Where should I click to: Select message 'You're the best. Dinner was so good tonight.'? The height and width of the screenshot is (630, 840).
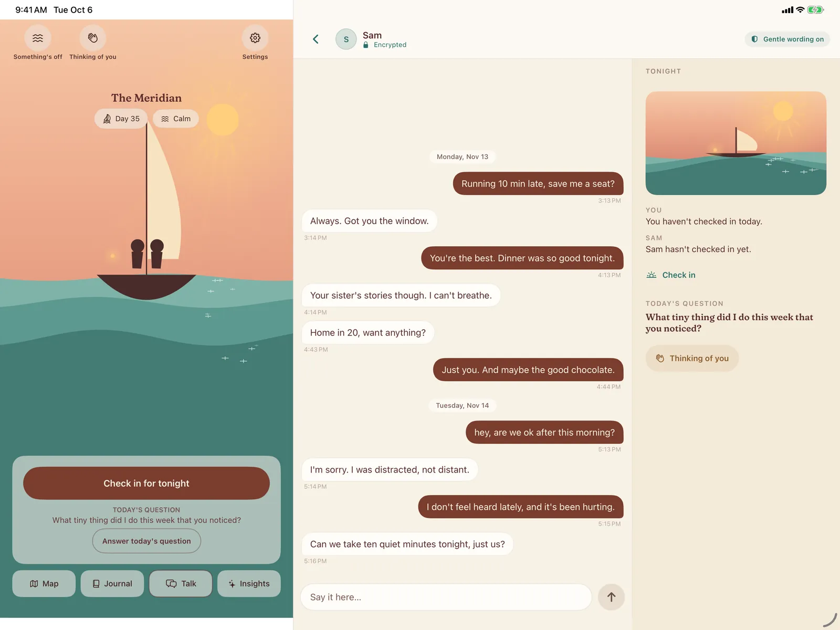522,258
